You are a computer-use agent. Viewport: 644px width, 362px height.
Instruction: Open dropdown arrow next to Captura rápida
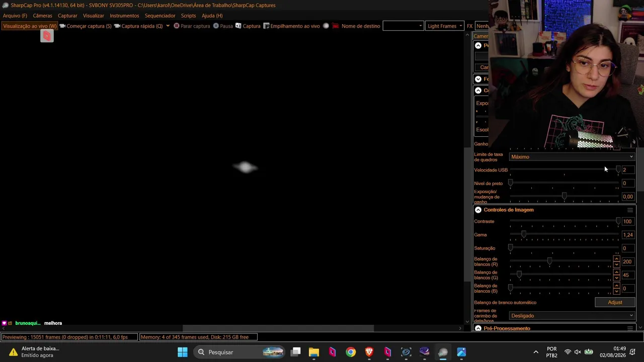(168, 26)
